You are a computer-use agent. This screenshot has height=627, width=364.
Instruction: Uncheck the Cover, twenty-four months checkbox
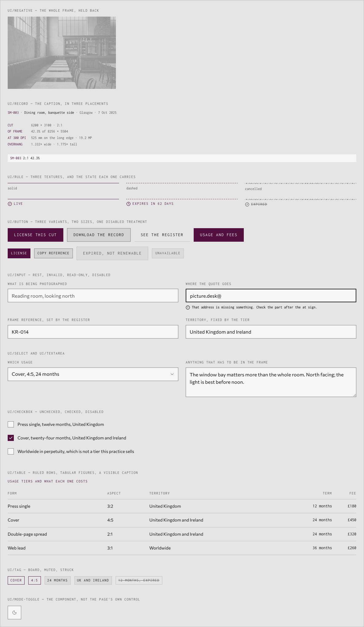[x=11, y=438]
